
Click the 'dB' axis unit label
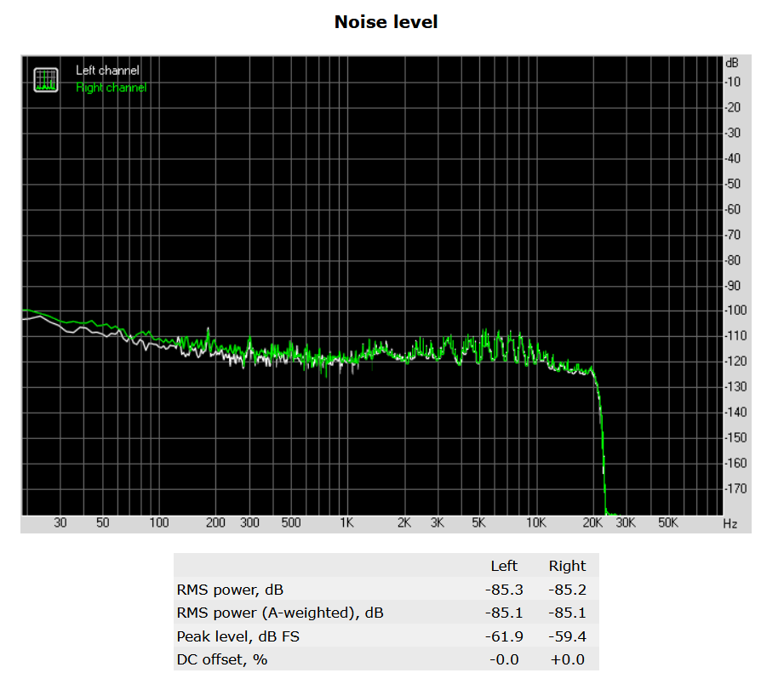732,63
